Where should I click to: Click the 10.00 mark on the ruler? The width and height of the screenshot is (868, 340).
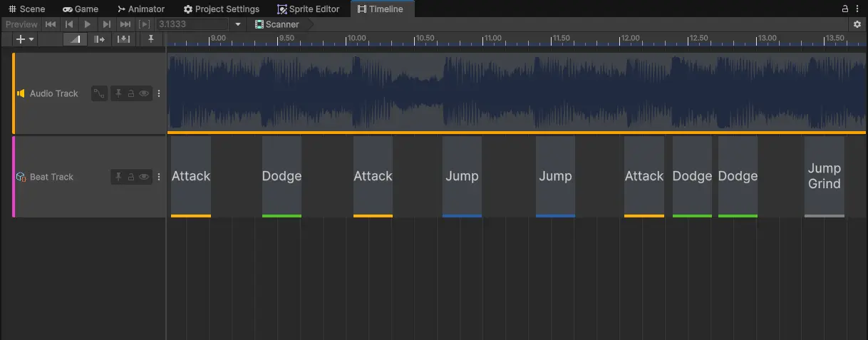[x=356, y=38]
